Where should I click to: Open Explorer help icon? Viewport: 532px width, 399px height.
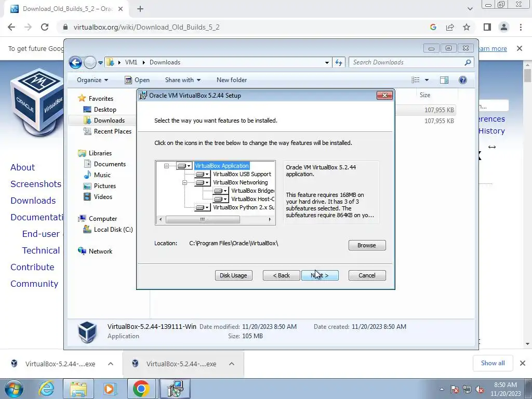(x=463, y=80)
